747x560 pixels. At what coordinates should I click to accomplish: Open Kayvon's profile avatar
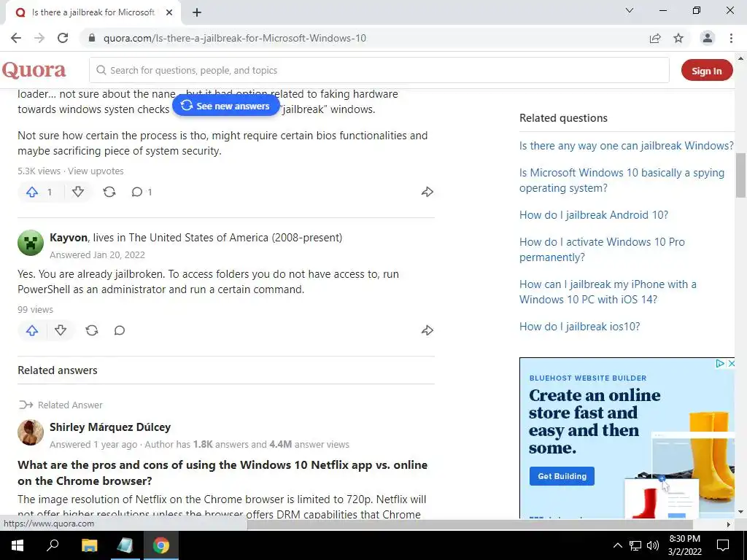[31, 243]
